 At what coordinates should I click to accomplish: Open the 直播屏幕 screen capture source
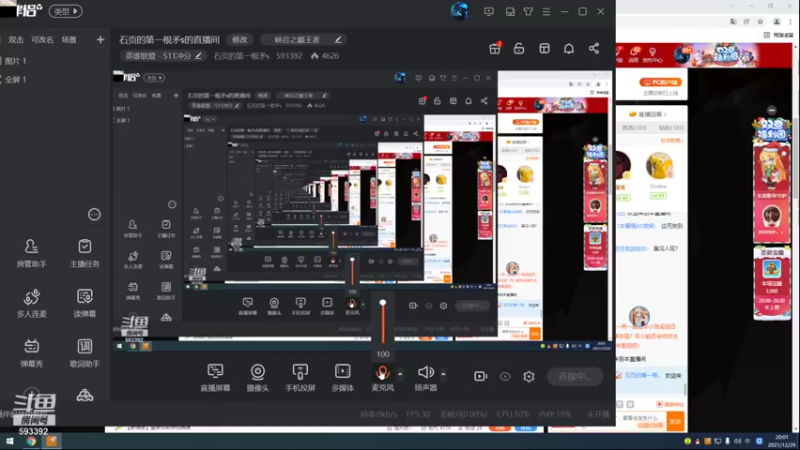point(215,378)
